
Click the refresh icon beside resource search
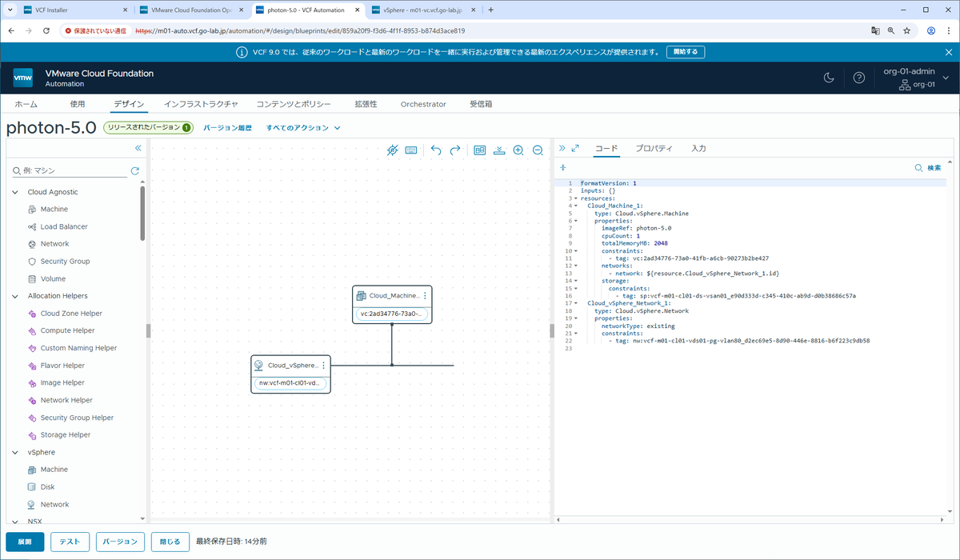[135, 170]
